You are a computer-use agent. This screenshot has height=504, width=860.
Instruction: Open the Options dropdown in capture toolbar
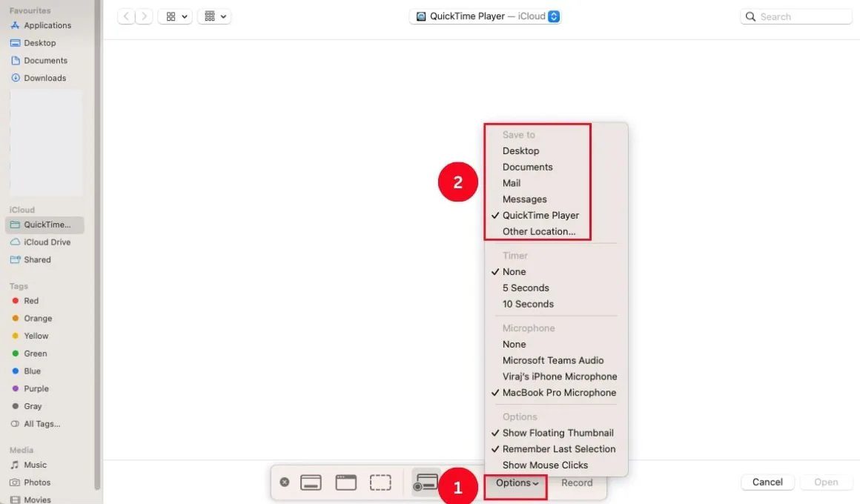516,483
